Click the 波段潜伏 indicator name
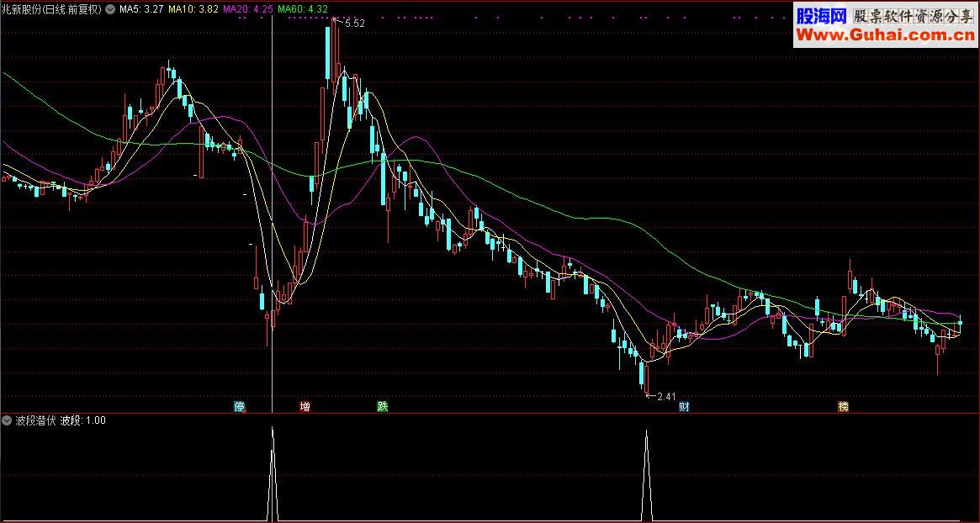 click(35, 420)
